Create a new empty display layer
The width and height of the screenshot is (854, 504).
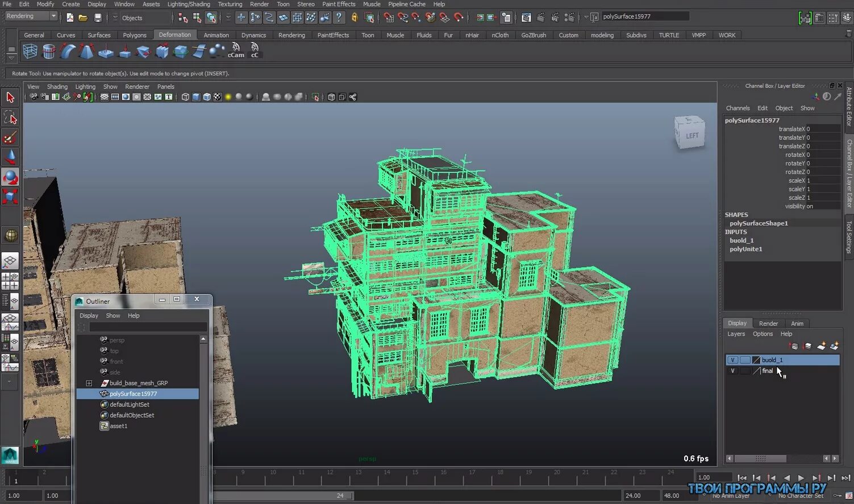[821, 346]
